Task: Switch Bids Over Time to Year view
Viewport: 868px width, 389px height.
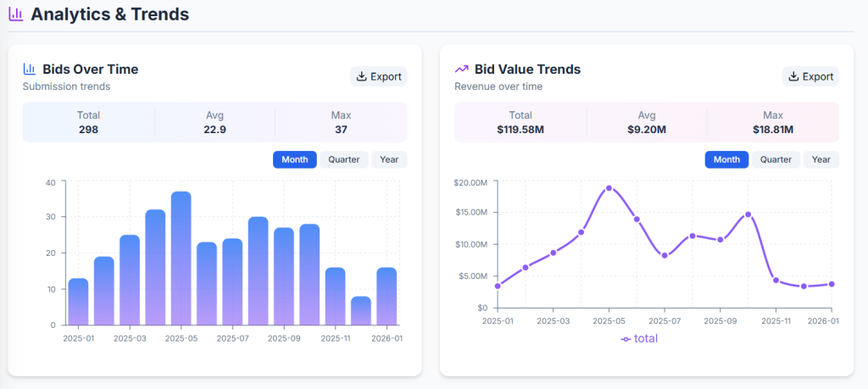Action: 389,159
